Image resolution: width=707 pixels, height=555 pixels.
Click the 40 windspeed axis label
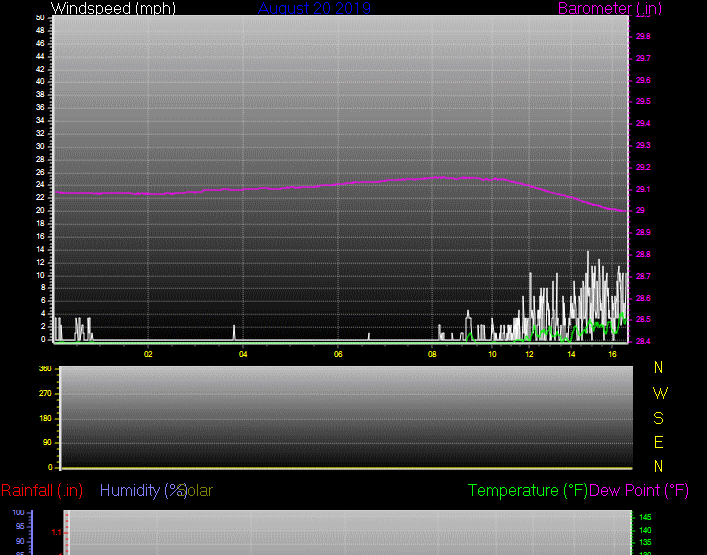pyautogui.click(x=40, y=82)
